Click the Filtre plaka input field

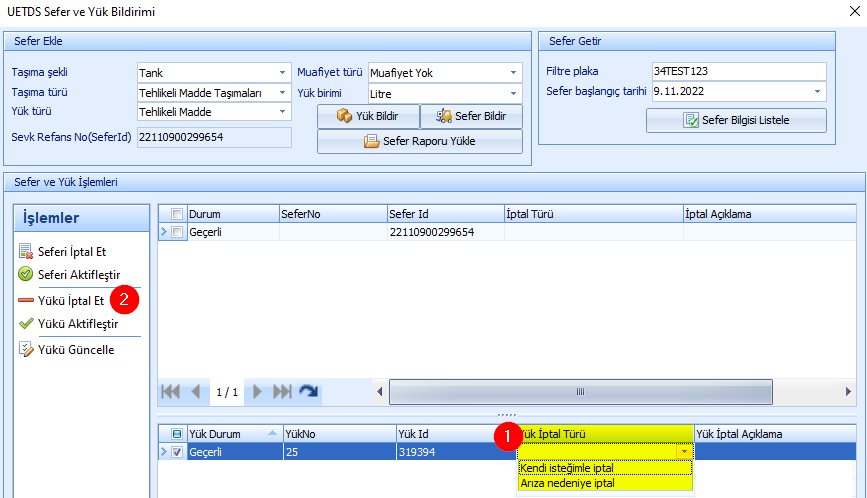click(737, 71)
